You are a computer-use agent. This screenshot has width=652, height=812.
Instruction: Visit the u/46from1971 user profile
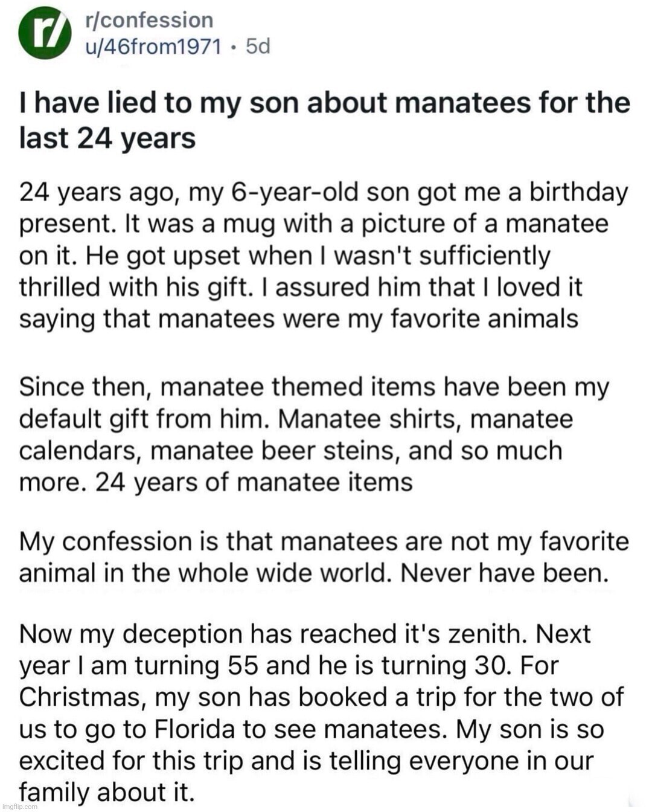154,47
